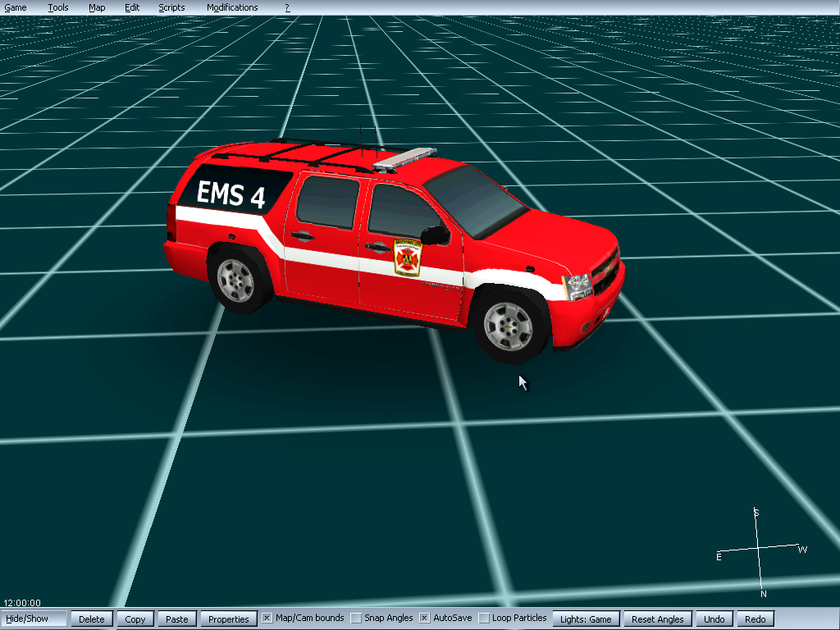Screen dimensions: 840x630
Task: Enable the Snap Angles checkbox
Action: coord(356,618)
